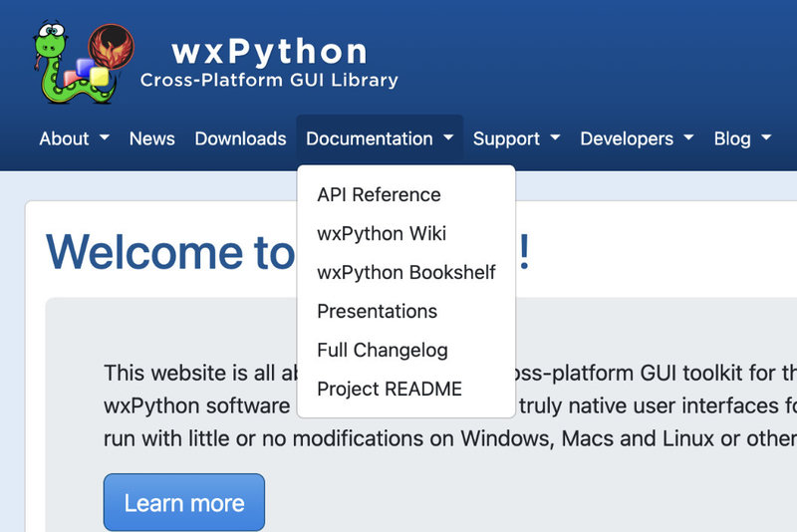Click the Welcome to heading
The height and width of the screenshot is (532, 797).
pyautogui.click(x=170, y=251)
